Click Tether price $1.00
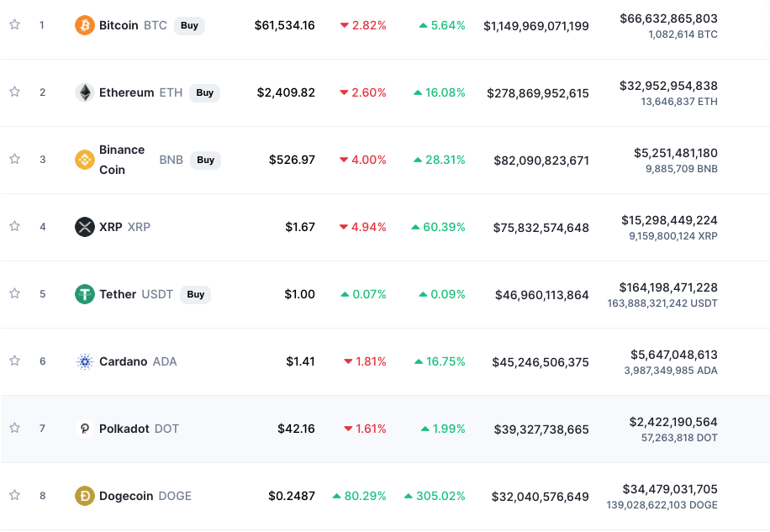This screenshot has width=770, height=532. pos(299,294)
